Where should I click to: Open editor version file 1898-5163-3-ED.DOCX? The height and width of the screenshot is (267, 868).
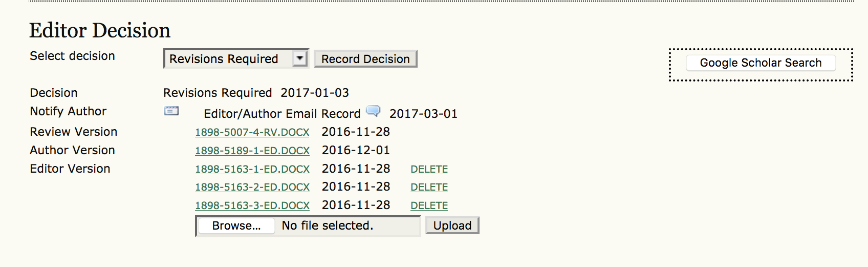(252, 206)
